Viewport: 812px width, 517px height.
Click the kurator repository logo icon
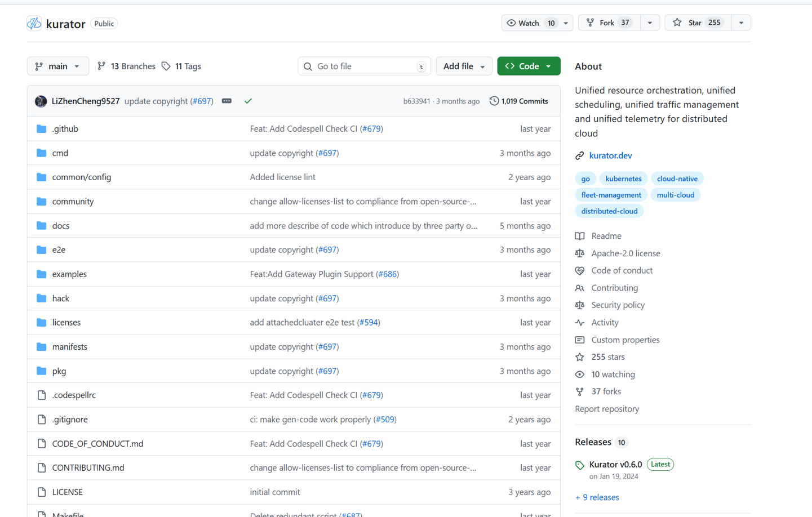click(x=34, y=23)
